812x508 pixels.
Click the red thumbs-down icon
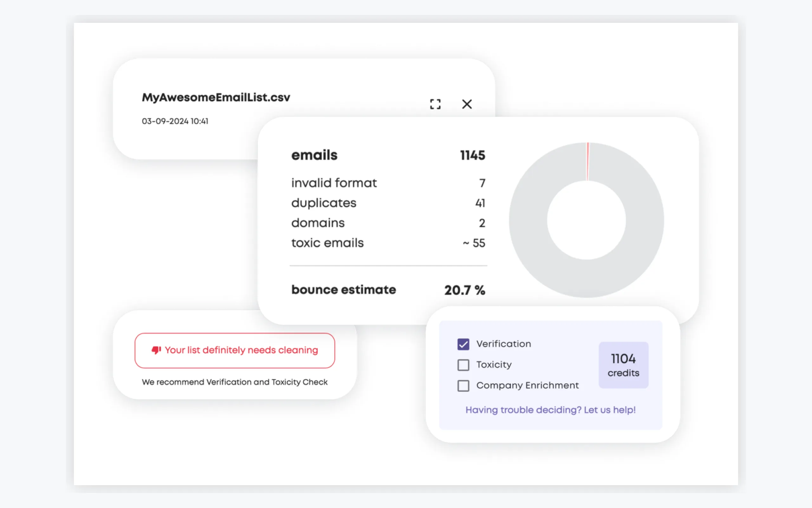click(156, 350)
